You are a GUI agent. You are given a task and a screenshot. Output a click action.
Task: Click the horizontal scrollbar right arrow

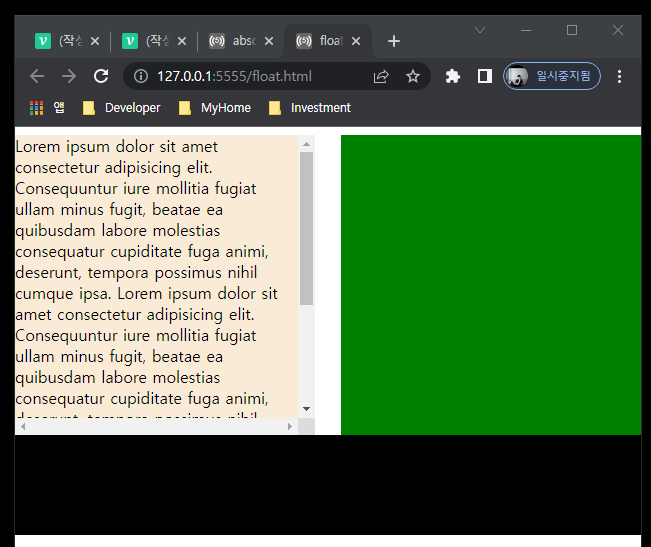click(290, 427)
